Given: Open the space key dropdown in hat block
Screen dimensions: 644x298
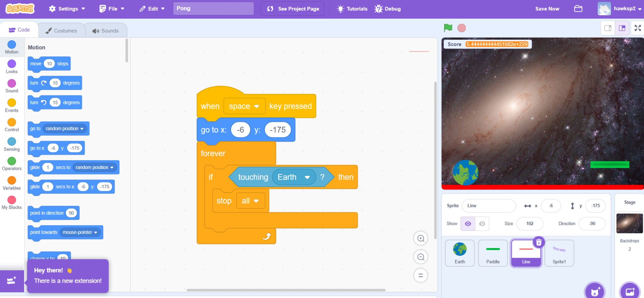Looking at the screenshot, I should pos(257,106).
